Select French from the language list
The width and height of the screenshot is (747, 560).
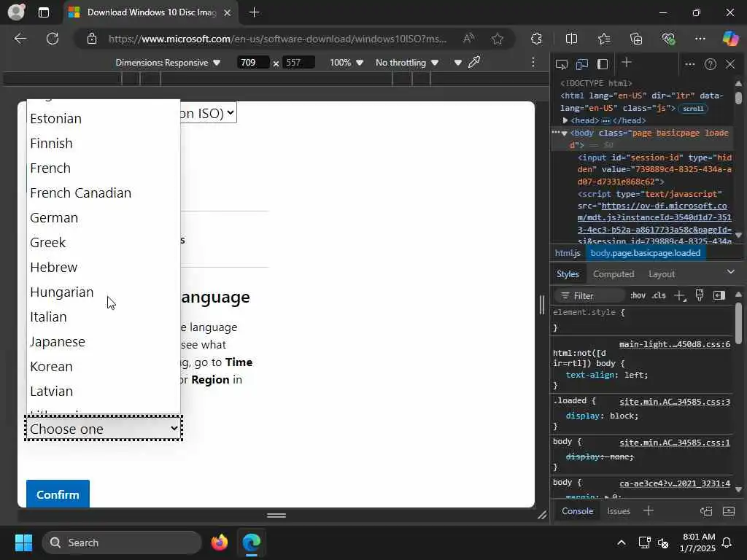click(x=104, y=168)
